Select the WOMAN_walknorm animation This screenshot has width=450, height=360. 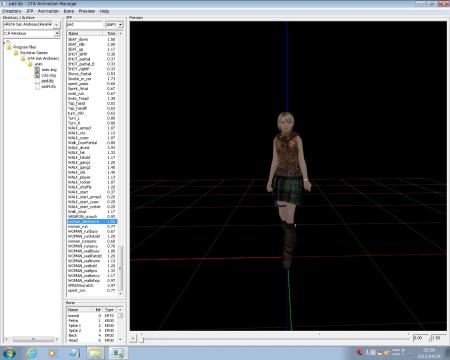pyautogui.click(x=92, y=261)
